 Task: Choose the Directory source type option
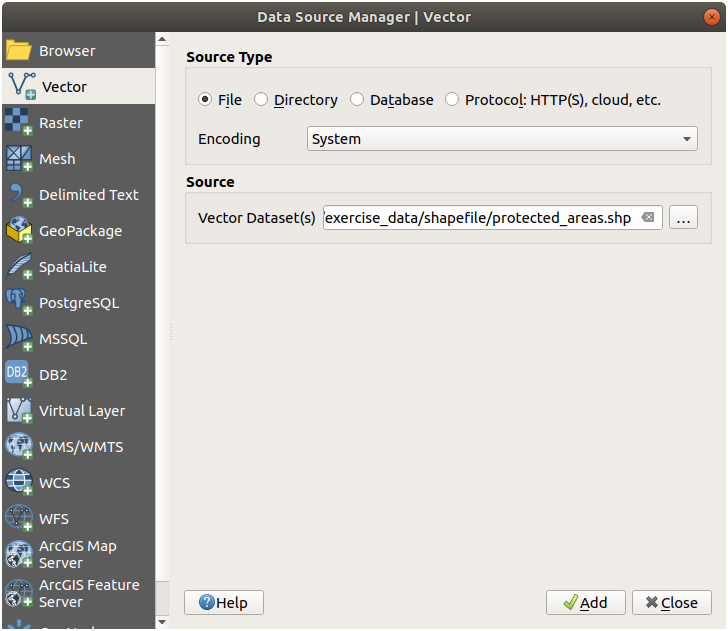(x=261, y=100)
